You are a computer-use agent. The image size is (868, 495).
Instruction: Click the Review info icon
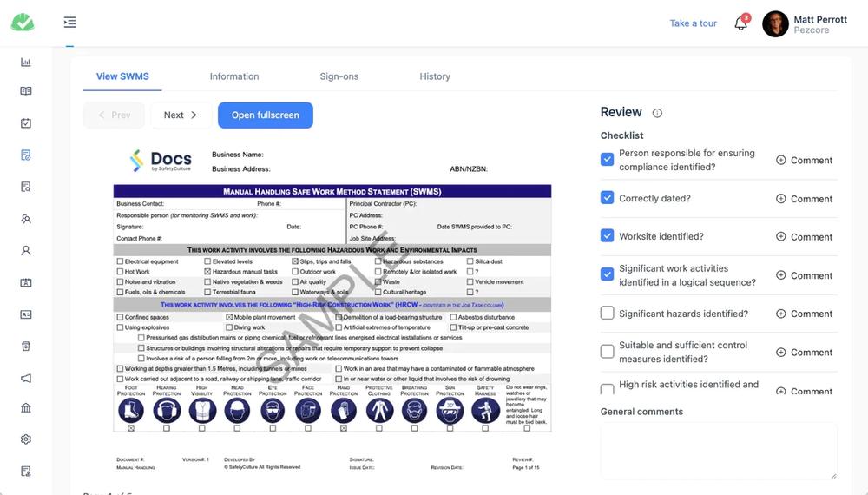coord(657,113)
